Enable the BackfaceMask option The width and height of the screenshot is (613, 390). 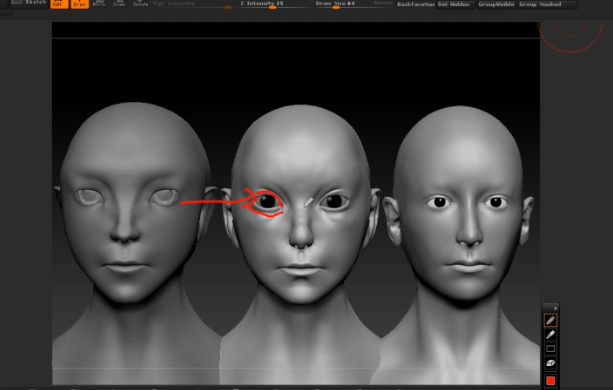pyautogui.click(x=416, y=4)
